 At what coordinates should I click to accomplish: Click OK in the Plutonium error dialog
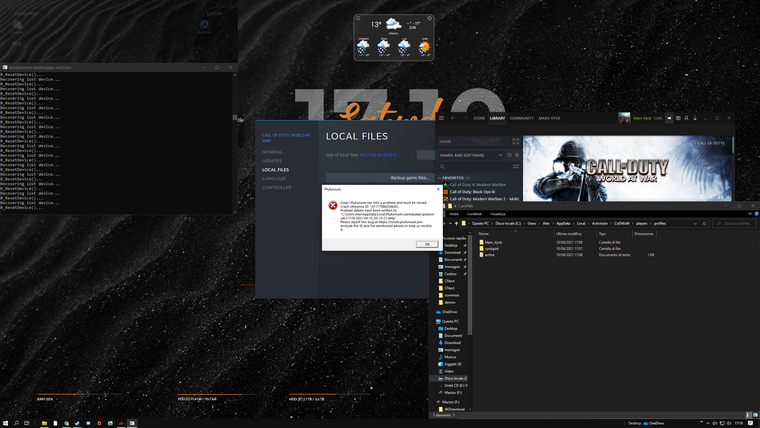pos(427,244)
